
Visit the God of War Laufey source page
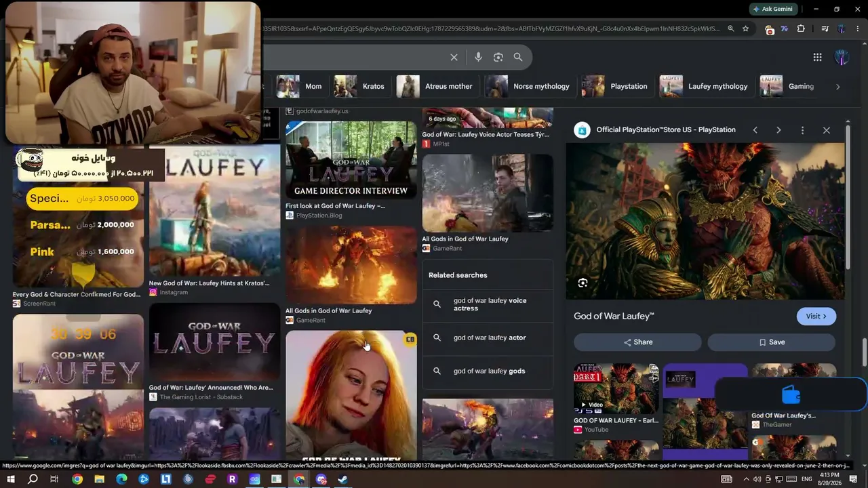click(816, 317)
